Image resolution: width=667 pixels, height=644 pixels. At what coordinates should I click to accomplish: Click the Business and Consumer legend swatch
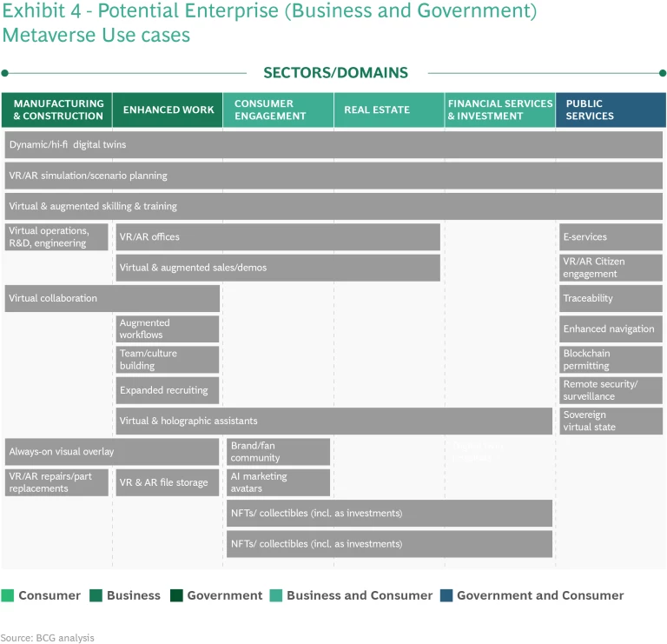click(x=275, y=595)
